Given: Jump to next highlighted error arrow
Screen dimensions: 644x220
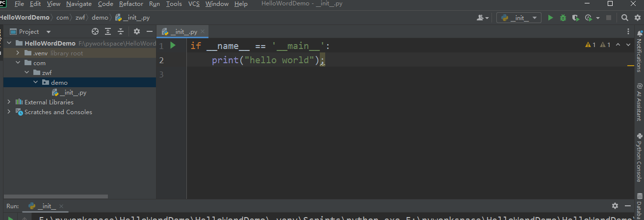Looking at the screenshot, I should (628, 45).
